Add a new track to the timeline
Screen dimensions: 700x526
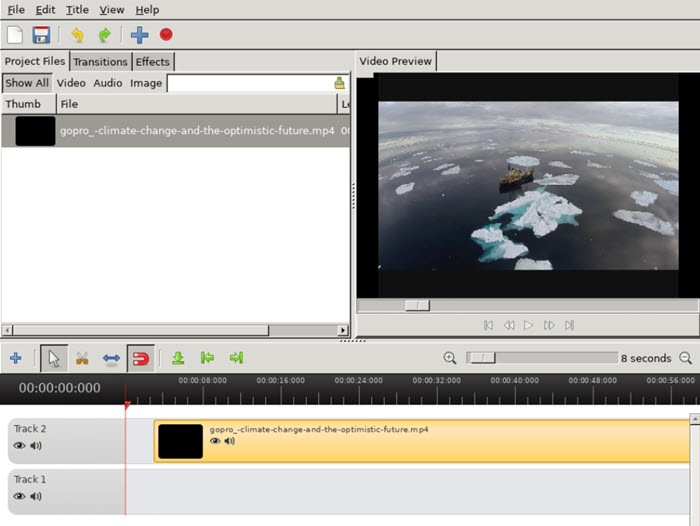(x=15, y=358)
